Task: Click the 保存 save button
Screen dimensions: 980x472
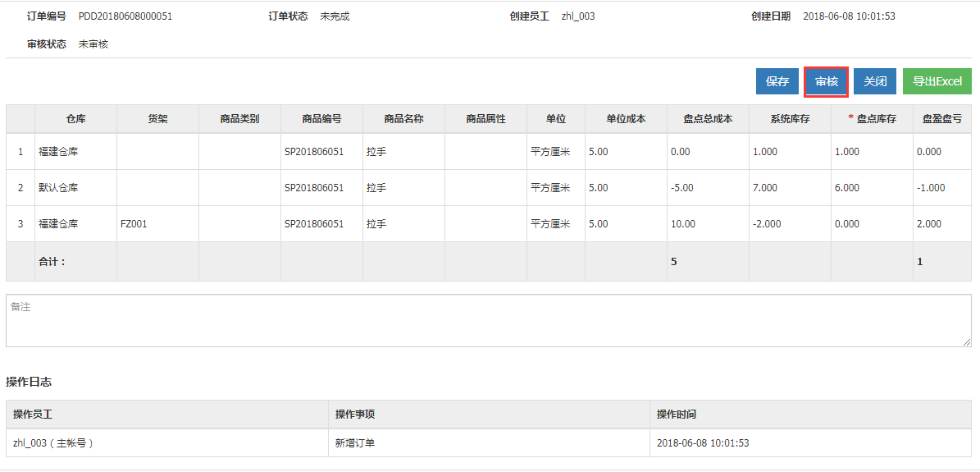Action: 777,81
